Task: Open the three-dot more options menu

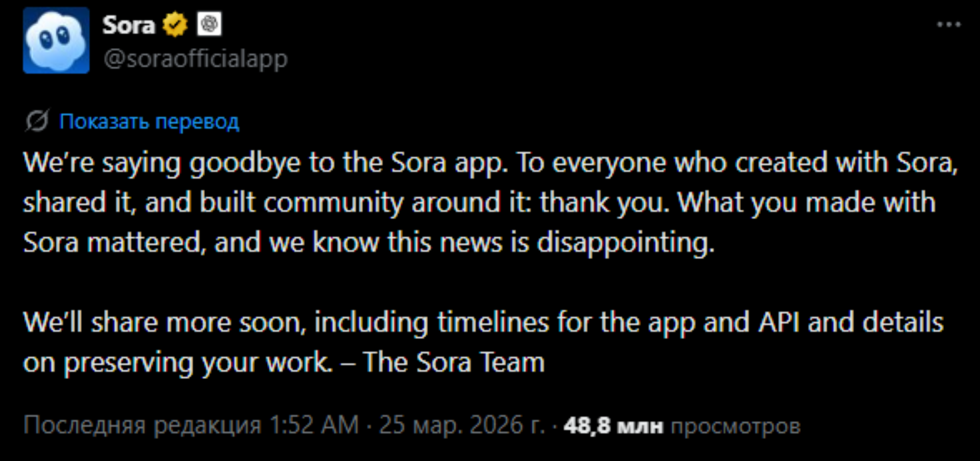Action: pyautogui.click(x=949, y=25)
